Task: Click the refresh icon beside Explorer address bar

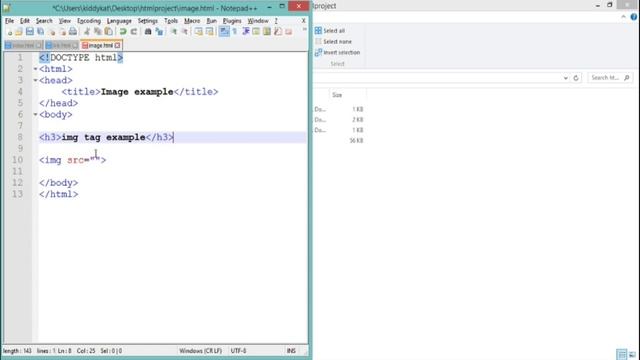Action: click(576, 78)
